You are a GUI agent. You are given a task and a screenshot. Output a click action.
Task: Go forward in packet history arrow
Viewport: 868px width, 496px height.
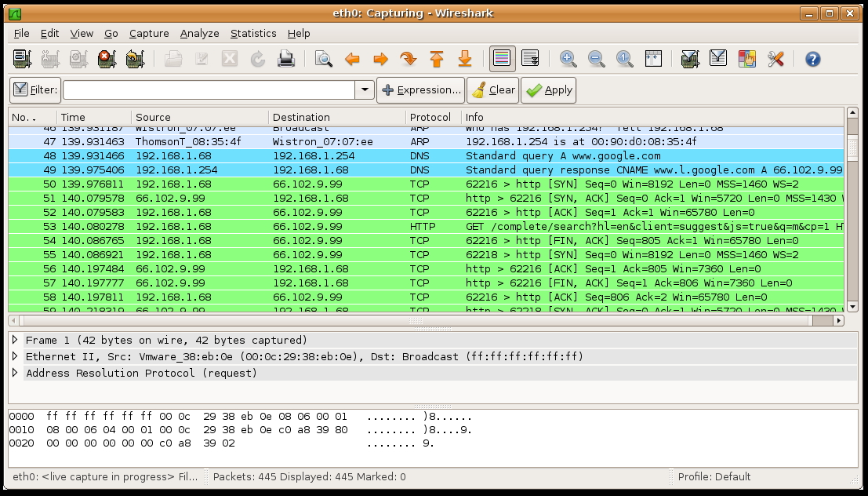[x=380, y=59]
